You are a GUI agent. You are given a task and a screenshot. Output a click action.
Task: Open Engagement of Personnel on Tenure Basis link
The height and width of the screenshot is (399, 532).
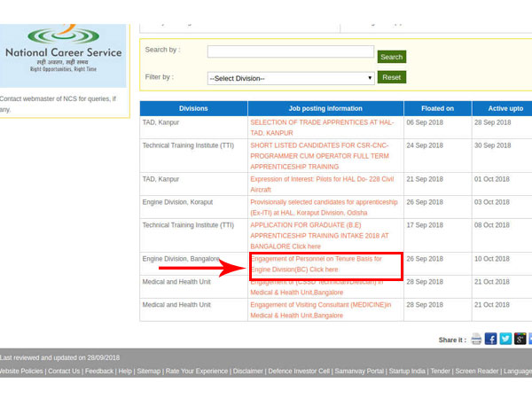click(x=317, y=264)
